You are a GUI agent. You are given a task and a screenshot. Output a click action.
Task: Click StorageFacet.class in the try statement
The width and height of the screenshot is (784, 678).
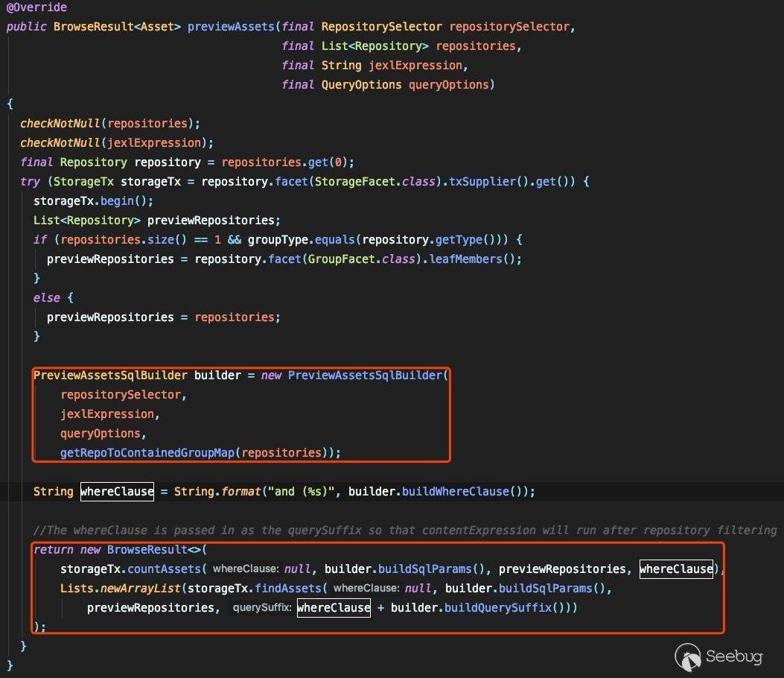pyautogui.click(x=375, y=182)
